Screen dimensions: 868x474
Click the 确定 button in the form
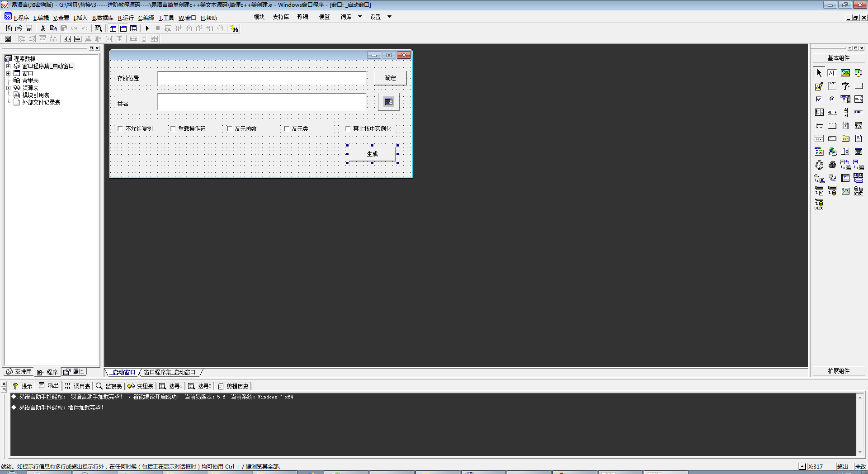[390, 78]
